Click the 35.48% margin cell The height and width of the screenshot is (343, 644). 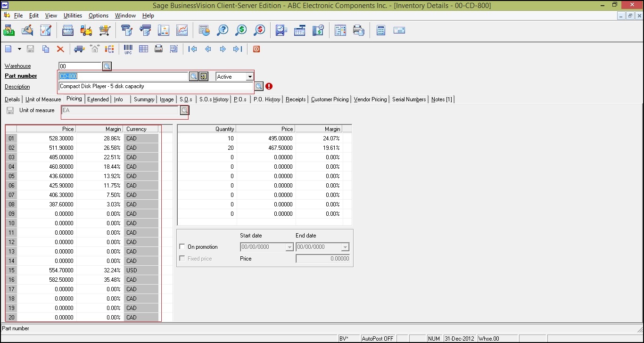[99, 280]
